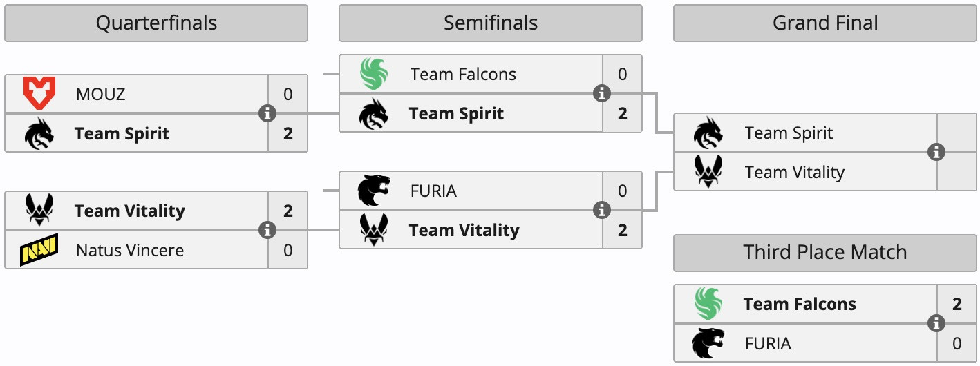Open the MOUZ team link in Quarterfinals

click(101, 94)
